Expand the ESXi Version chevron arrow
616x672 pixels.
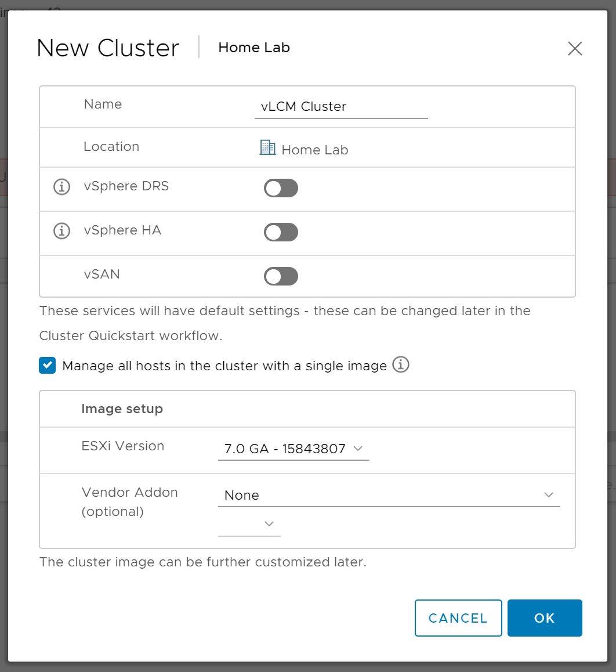(358, 448)
